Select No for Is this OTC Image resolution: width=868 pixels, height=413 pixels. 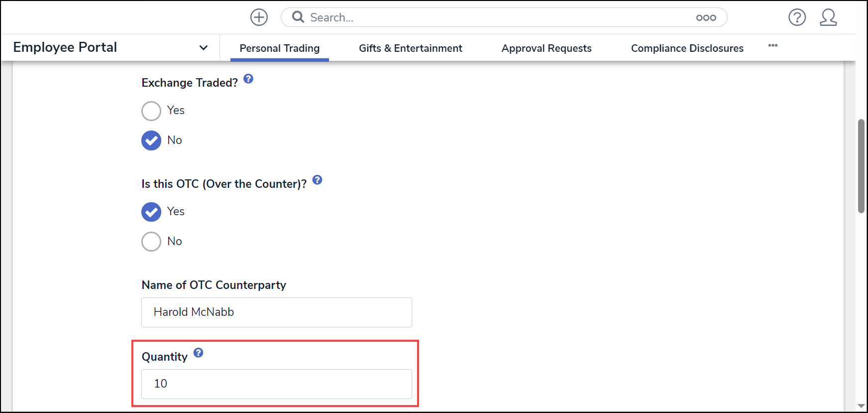[151, 242]
